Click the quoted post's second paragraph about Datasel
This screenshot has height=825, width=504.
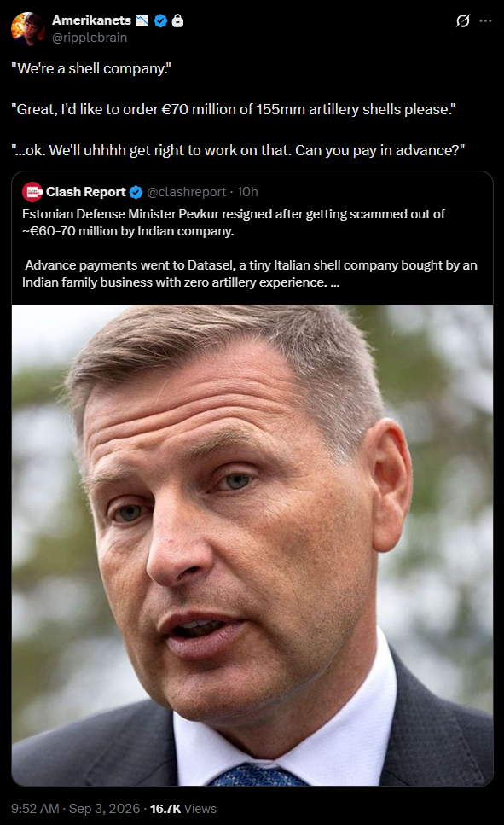[x=250, y=274]
